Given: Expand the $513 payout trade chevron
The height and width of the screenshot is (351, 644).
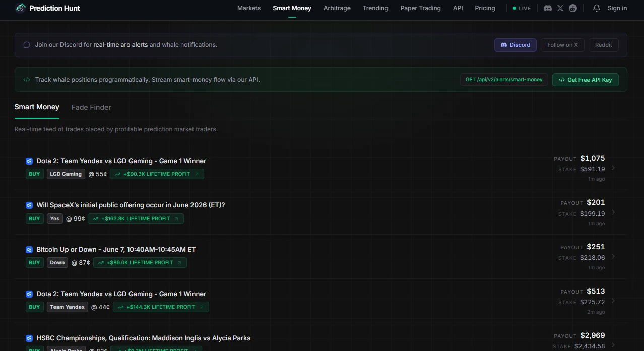Looking at the screenshot, I should click(x=613, y=301).
